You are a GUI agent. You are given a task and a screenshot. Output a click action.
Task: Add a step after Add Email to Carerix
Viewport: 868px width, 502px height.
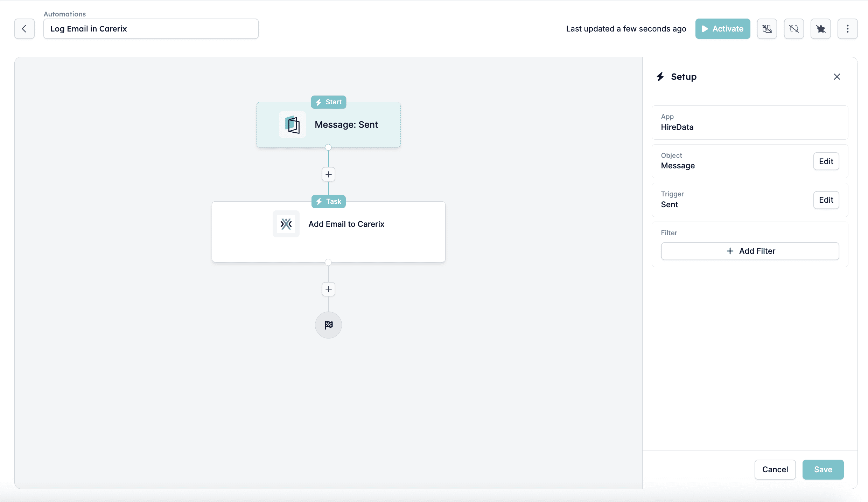[x=328, y=289]
